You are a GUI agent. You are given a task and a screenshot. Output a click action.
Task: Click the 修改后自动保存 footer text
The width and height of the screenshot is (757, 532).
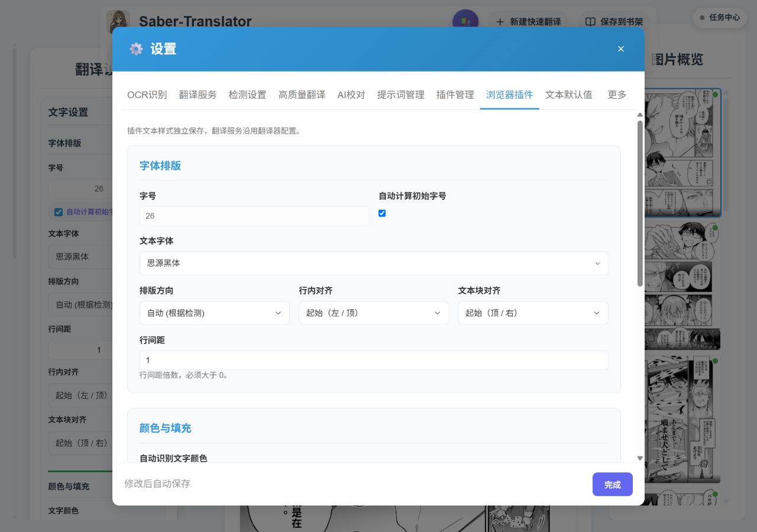[157, 484]
